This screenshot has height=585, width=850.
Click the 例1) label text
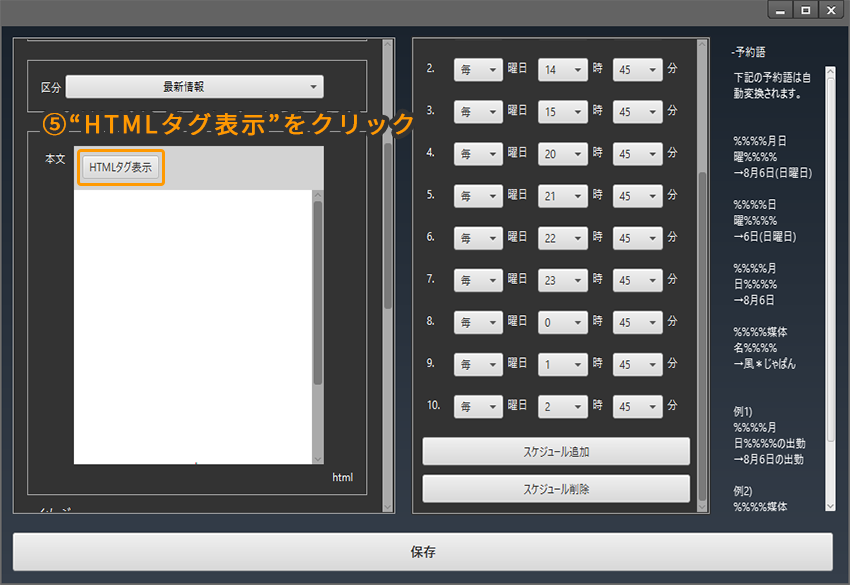743,412
